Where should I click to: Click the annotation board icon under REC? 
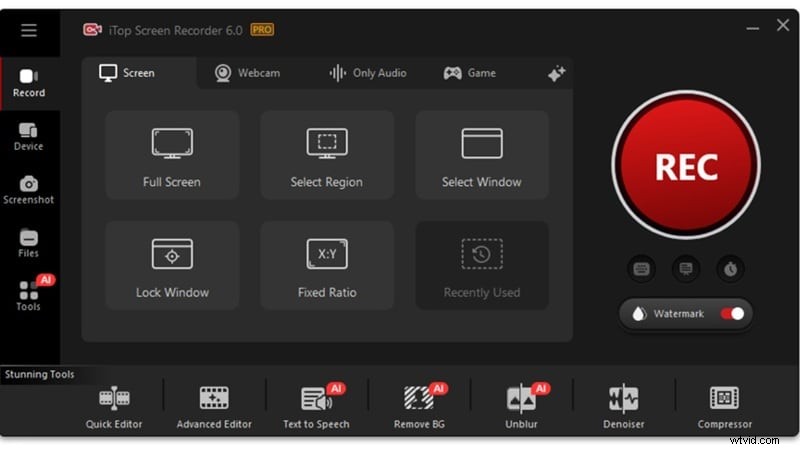pos(686,268)
